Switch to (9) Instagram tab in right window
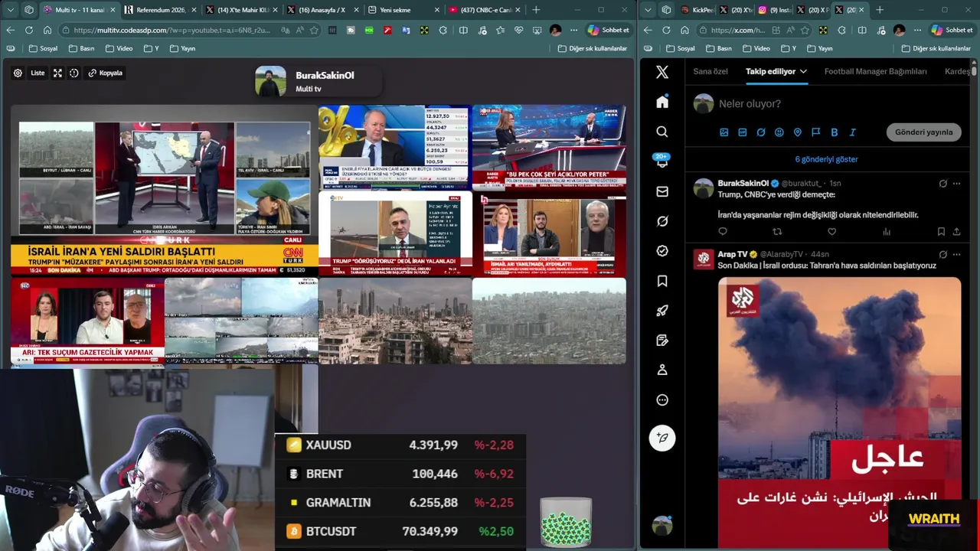This screenshot has width=980, height=551. [773, 10]
